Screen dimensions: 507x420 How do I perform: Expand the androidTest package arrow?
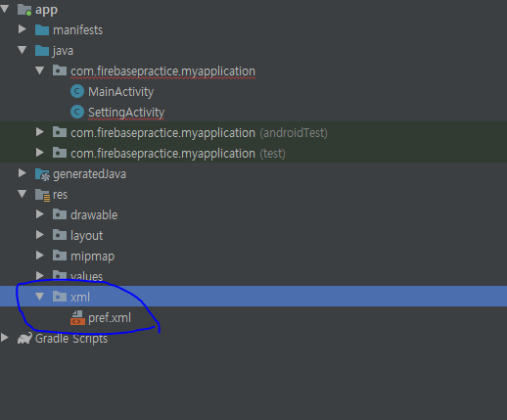click(x=40, y=132)
